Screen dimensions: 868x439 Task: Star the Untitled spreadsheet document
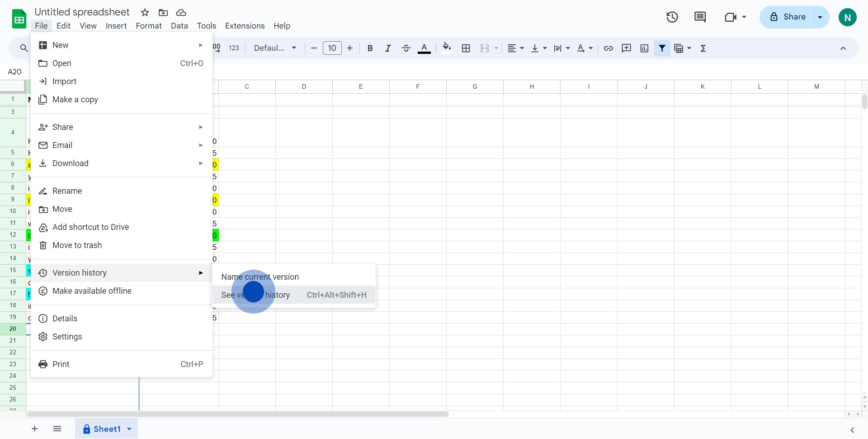(145, 13)
